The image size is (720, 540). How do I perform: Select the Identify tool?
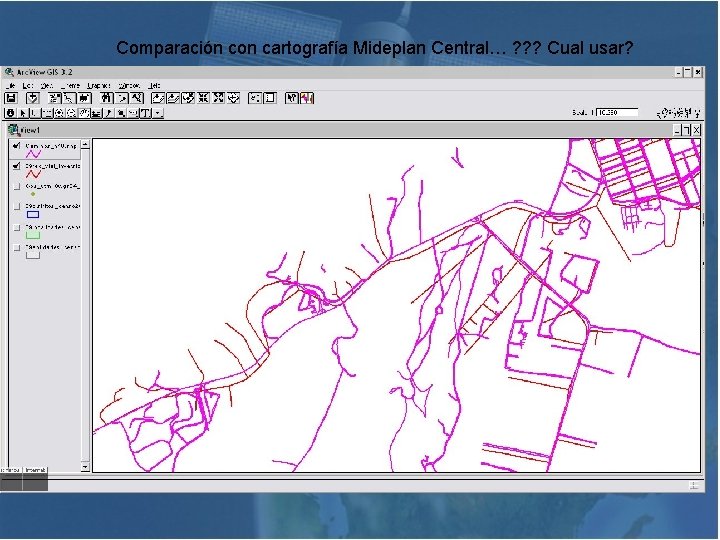click(10, 113)
